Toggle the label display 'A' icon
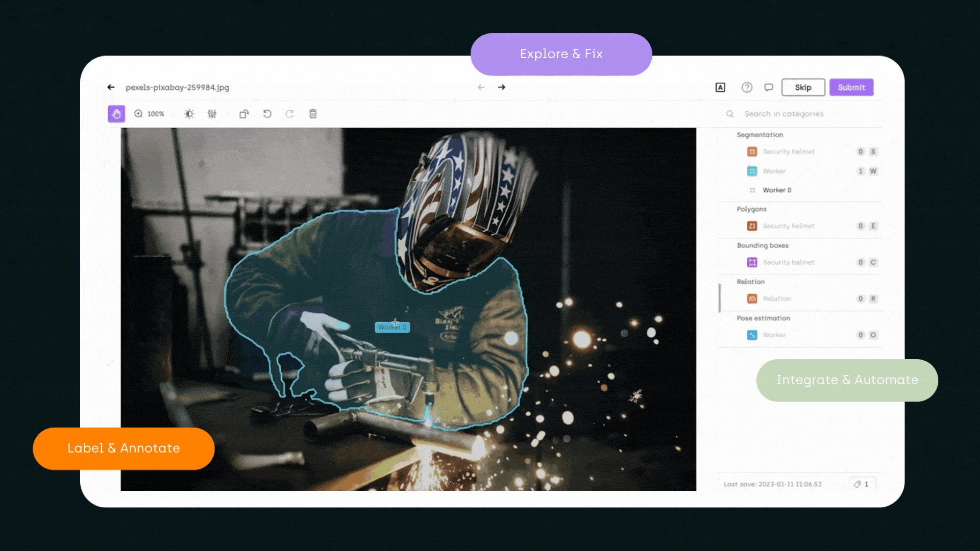Image resolution: width=980 pixels, height=551 pixels. point(720,87)
